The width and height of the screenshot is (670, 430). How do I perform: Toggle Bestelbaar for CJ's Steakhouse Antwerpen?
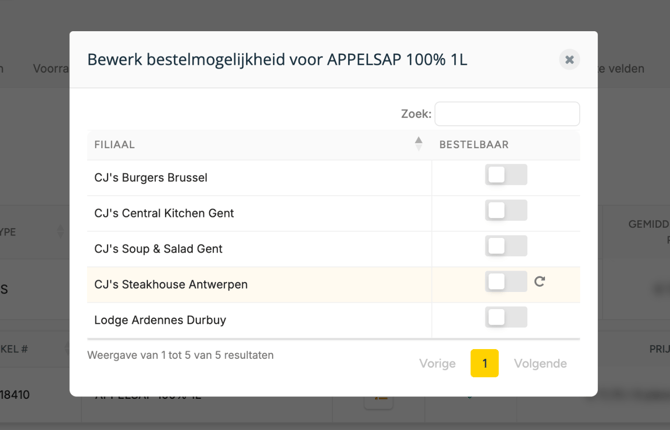pyautogui.click(x=506, y=282)
